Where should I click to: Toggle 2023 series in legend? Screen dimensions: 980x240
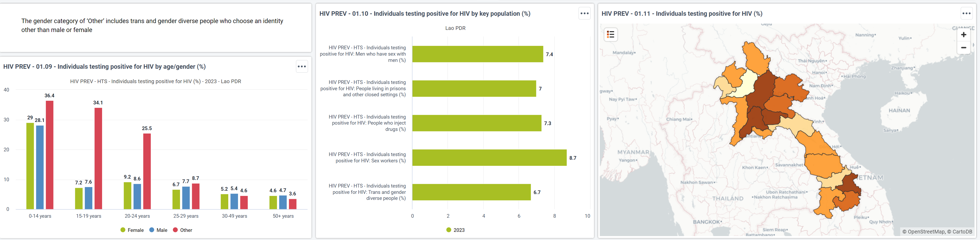455,230
